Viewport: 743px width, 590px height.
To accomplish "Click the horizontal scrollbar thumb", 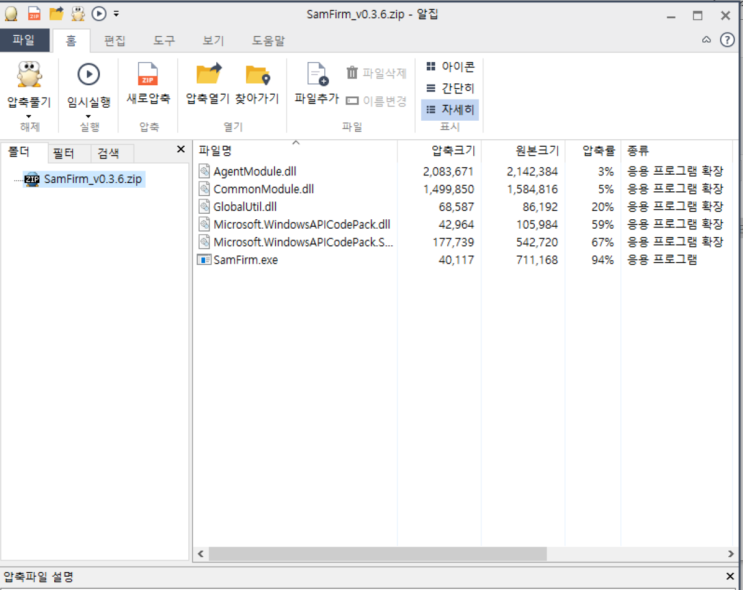I will click(378, 554).
